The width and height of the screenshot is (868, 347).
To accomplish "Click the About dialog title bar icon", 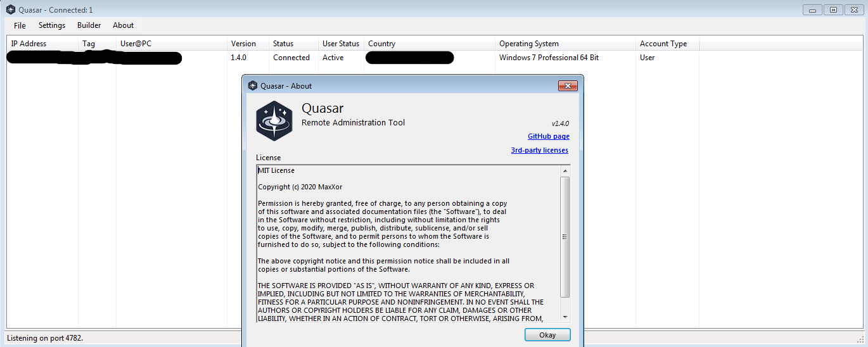I will click(x=253, y=85).
